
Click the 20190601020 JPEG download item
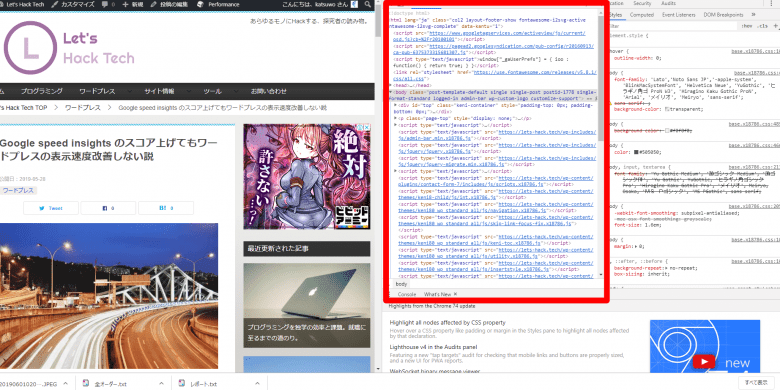coord(29,384)
